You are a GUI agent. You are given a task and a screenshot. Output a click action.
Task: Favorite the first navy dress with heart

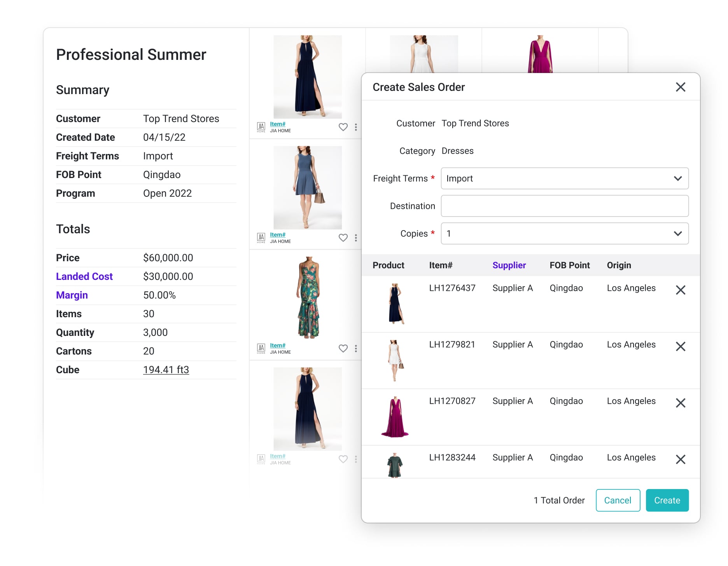[x=343, y=127]
